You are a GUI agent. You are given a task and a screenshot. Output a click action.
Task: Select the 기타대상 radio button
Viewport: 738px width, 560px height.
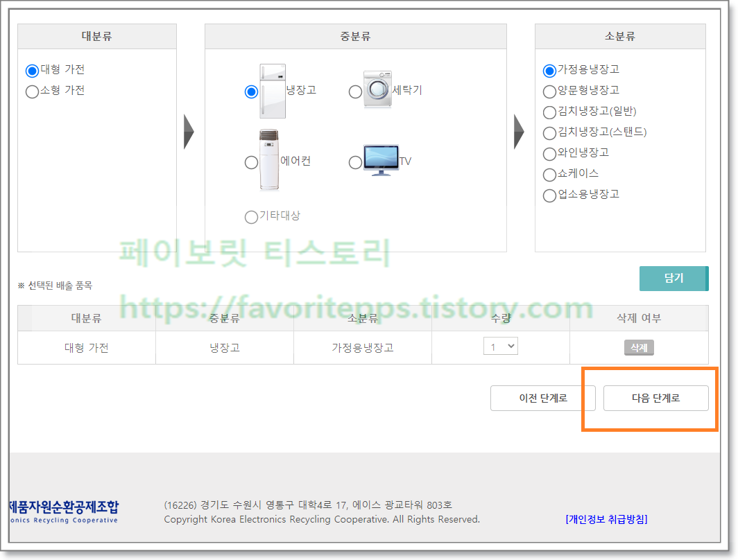(x=251, y=217)
